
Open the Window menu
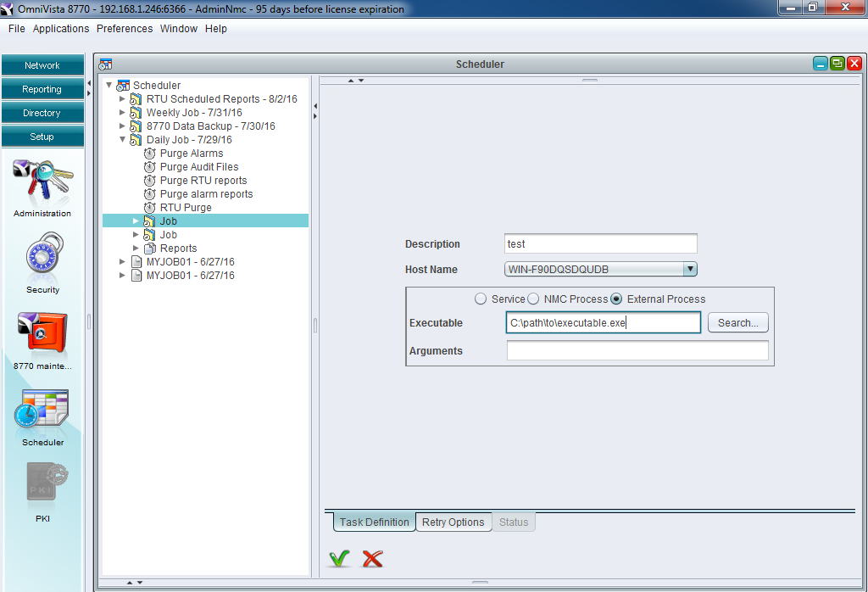[179, 29]
